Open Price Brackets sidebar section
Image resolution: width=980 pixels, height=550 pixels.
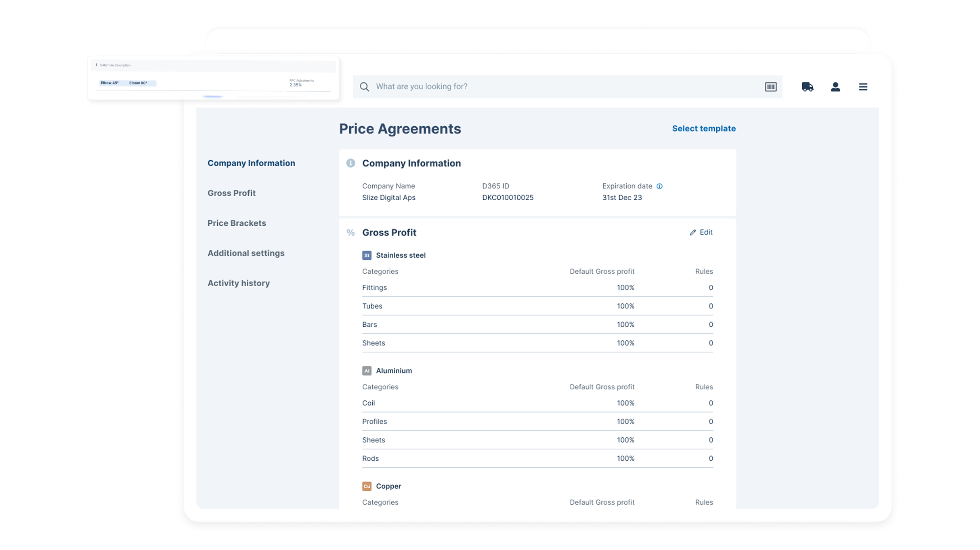[237, 223]
